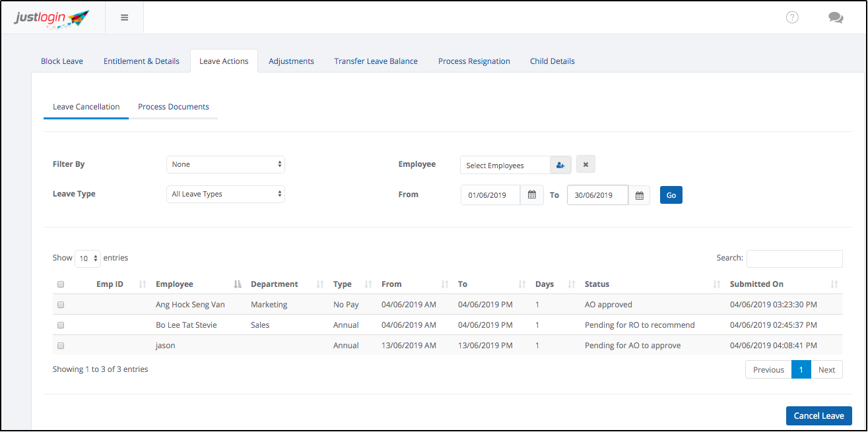The width and height of the screenshot is (868, 432).
Task: Open the Leave Type dropdown
Action: click(226, 194)
